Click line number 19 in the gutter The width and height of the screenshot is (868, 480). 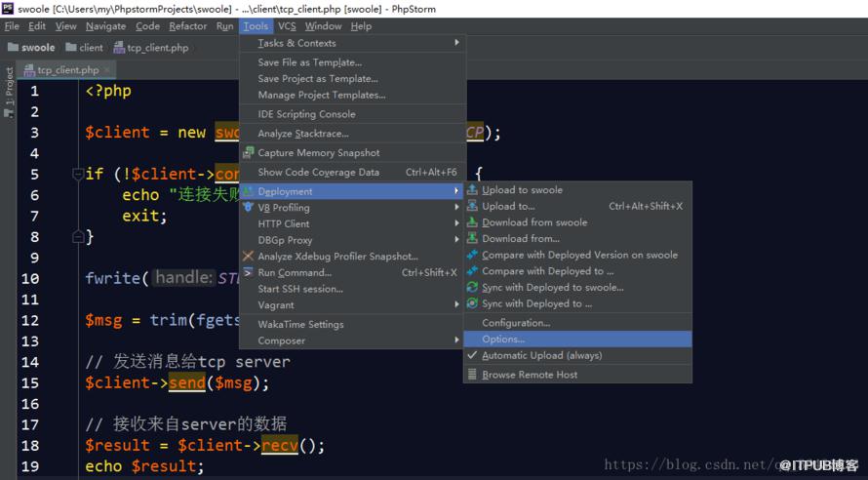click(x=30, y=466)
